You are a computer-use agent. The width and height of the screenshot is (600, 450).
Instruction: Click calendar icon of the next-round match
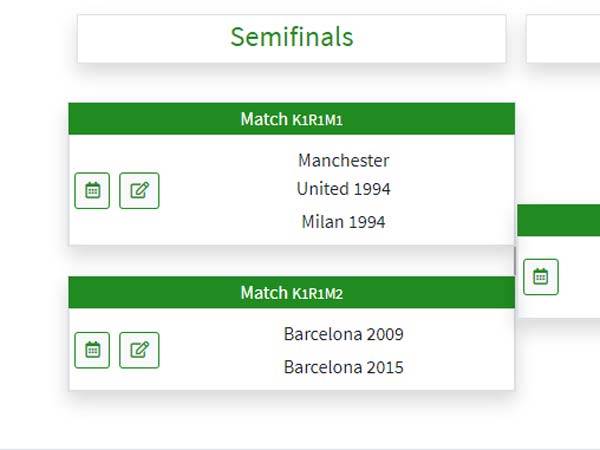[541, 277]
